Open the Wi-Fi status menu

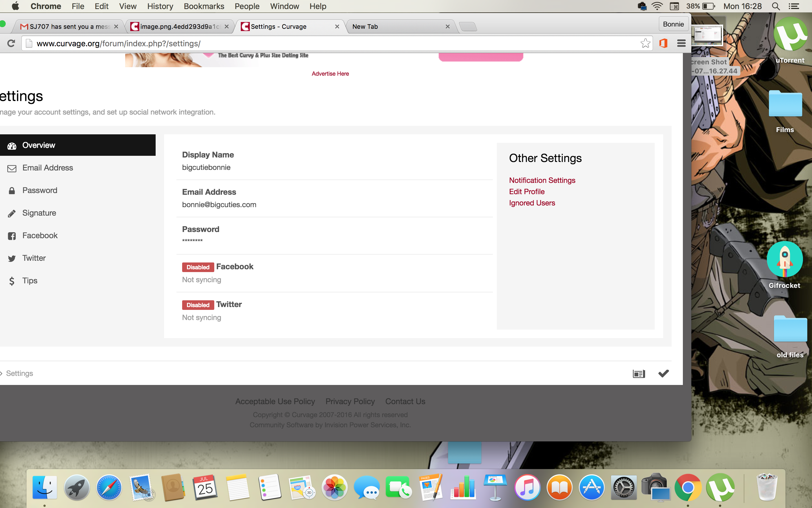[657, 6]
